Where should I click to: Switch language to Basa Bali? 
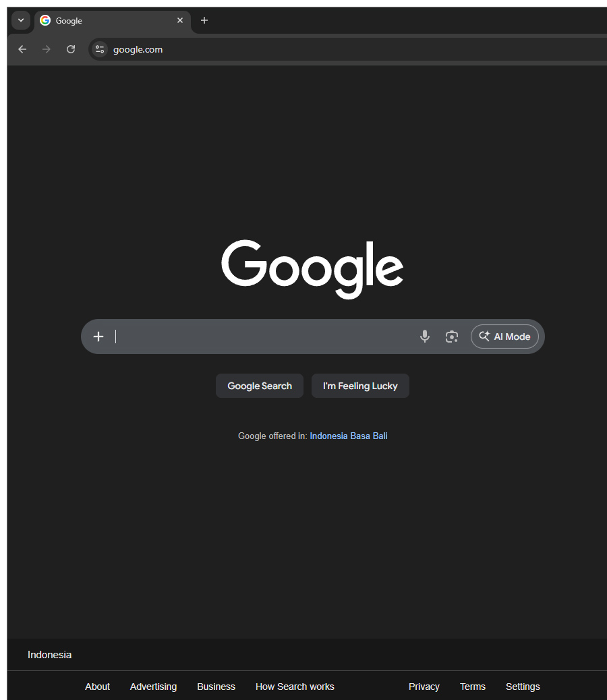tap(369, 436)
